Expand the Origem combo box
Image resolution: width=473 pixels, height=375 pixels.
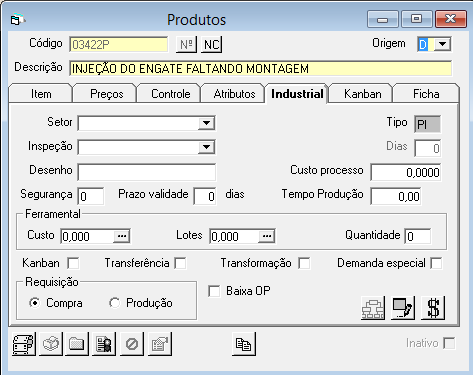pos(443,44)
